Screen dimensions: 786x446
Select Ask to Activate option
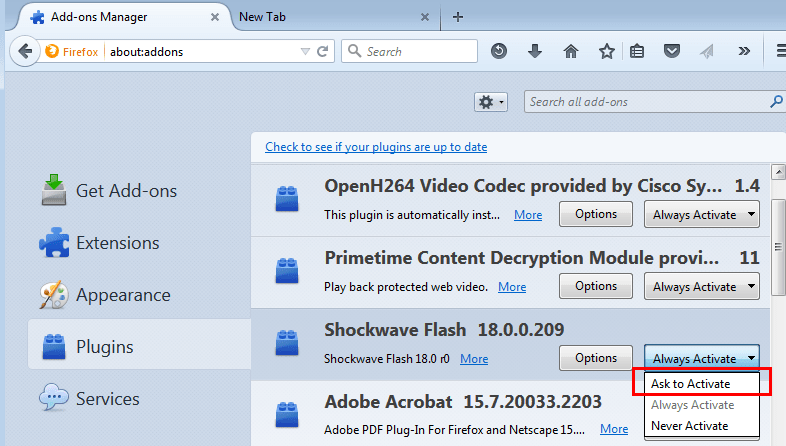[702, 383]
